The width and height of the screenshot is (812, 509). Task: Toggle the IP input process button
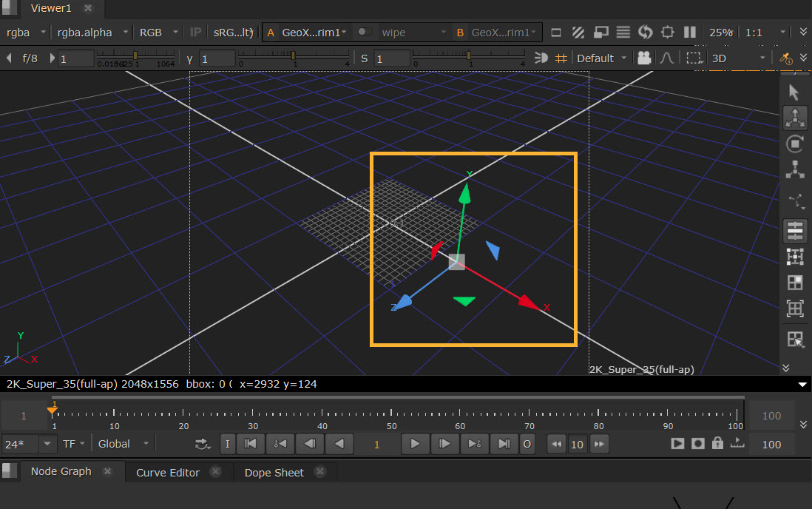pyautogui.click(x=195, y=33)
